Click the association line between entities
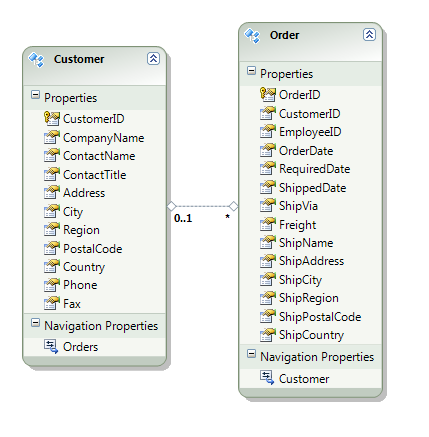 coord(203,206)
